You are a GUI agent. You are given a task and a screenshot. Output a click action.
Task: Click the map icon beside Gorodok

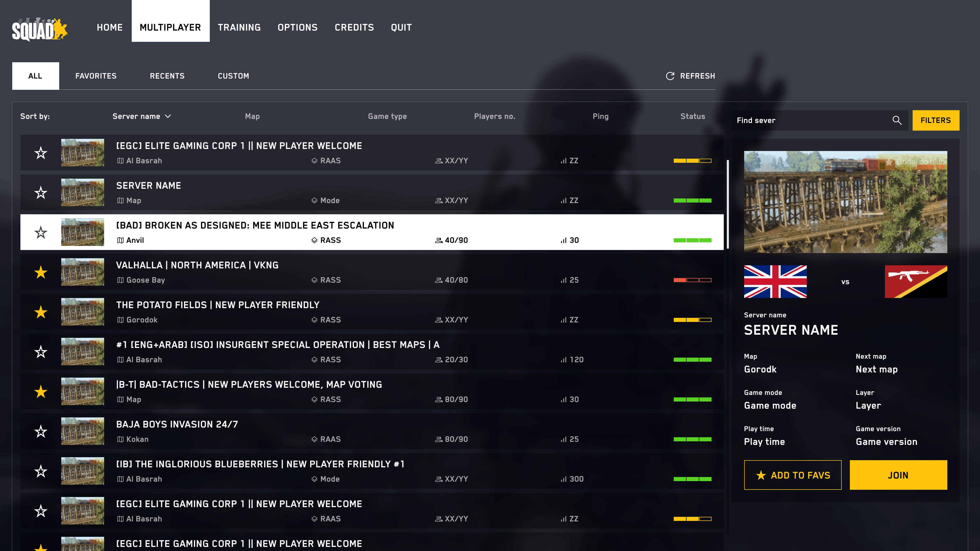[x=120, y=320]
